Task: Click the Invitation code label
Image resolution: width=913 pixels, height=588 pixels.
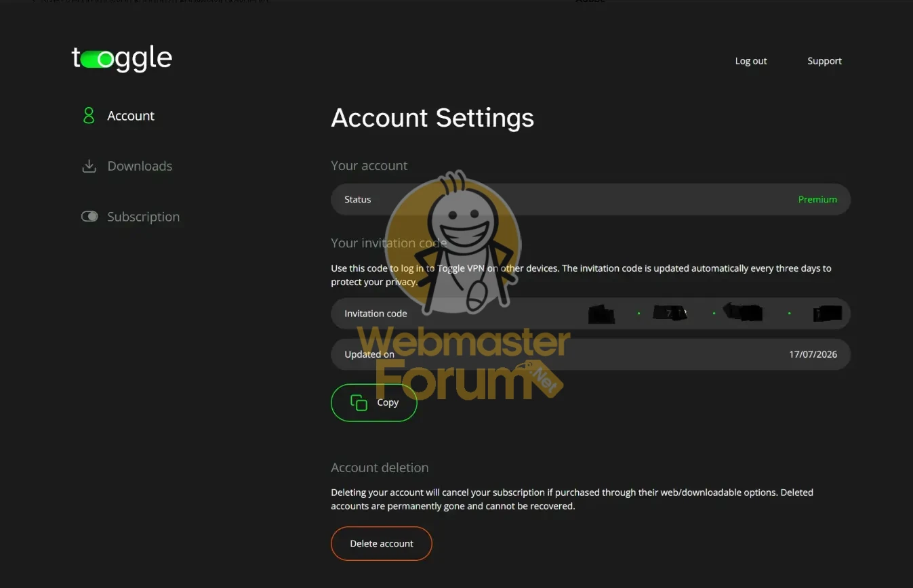Action: point(376,314)
